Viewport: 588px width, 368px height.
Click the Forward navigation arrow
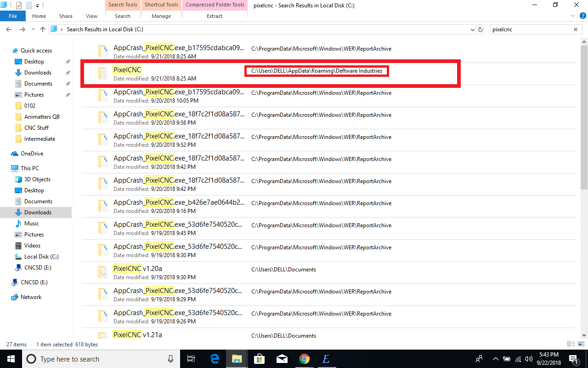click(22, 29)
